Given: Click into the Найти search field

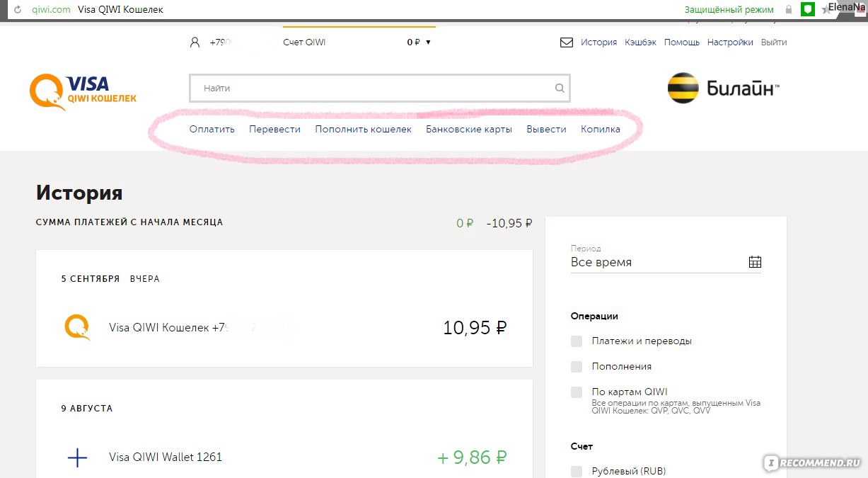Looking at the screenshot, I should click(380, 89).
